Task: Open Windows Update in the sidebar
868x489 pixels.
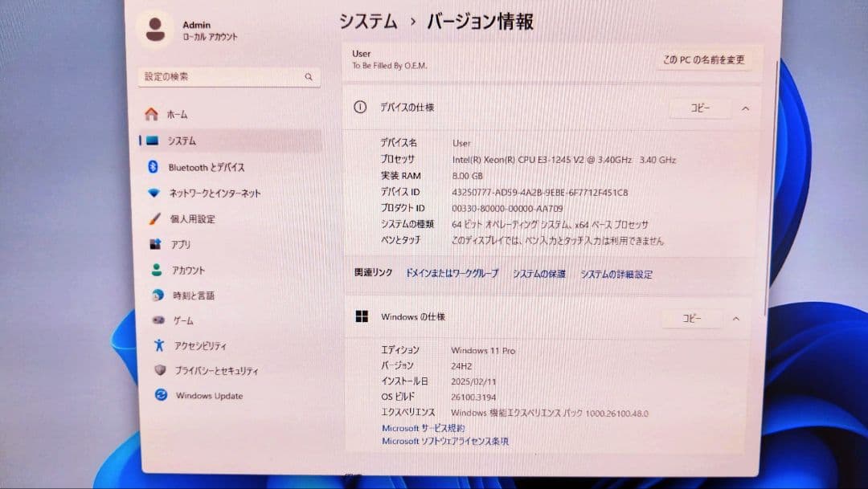Action: tap(207, 395)
